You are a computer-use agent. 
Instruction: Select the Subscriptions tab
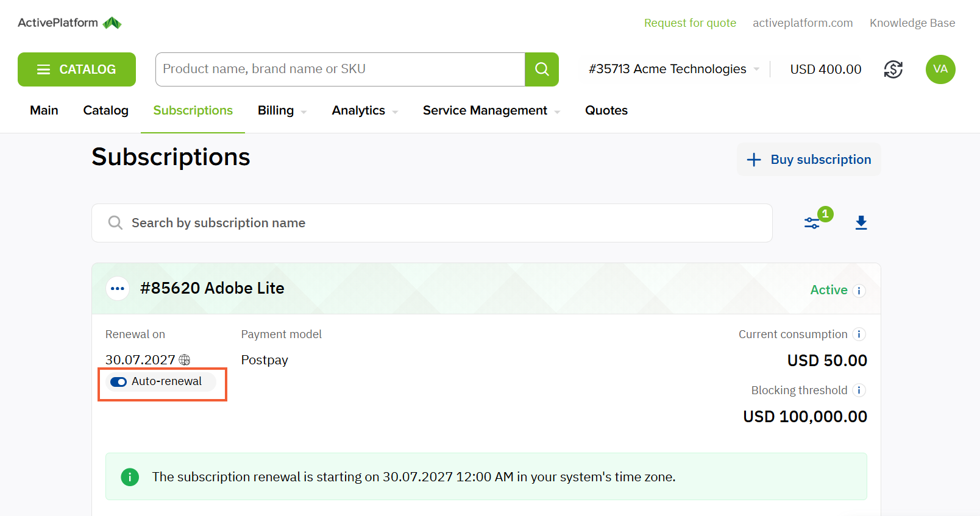click(193, 110)
